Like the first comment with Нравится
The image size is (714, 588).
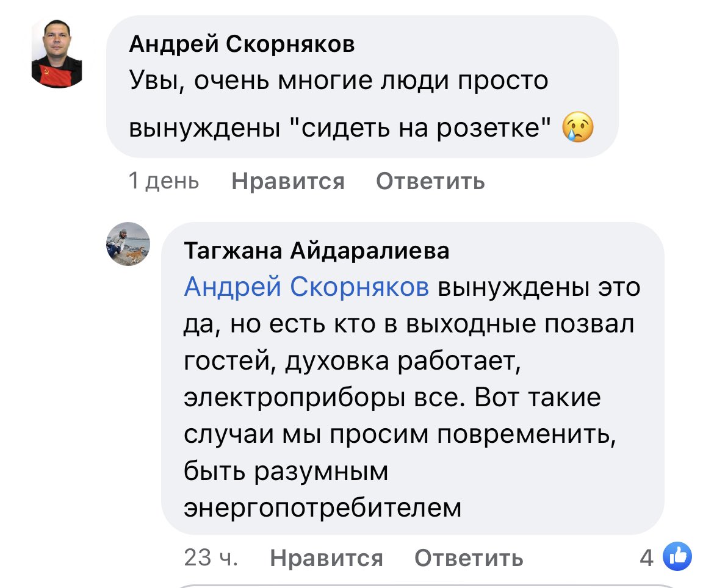point(288,181)
